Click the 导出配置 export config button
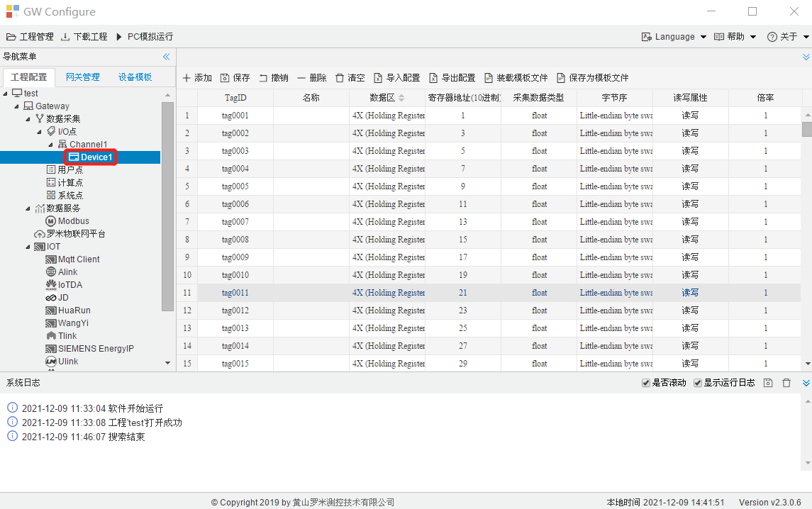 pyautogui.click(x=452, y=78)
